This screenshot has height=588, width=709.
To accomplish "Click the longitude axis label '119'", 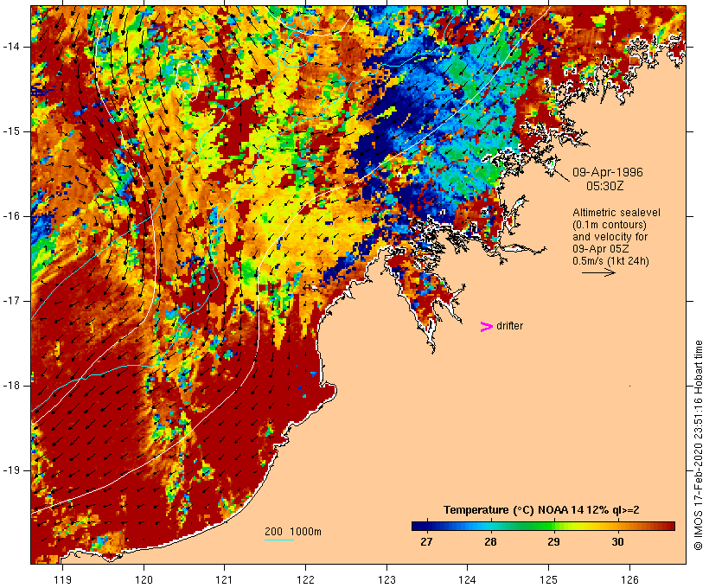I will point(62,579).
